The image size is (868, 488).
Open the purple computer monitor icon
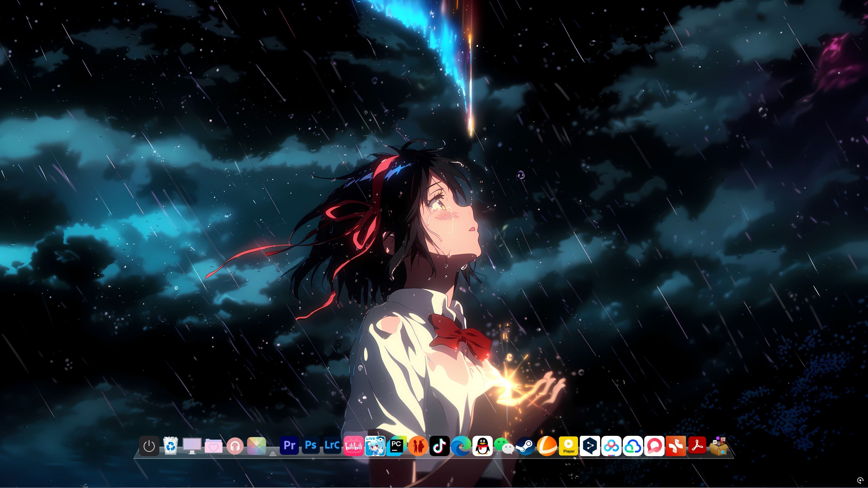tap(192, 446)
